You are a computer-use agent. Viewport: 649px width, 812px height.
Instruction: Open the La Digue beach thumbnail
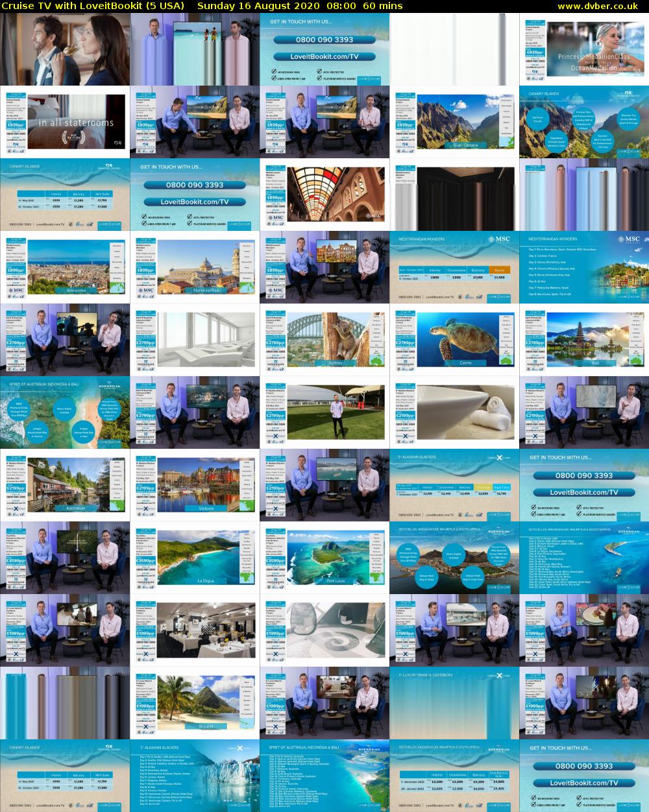click(x=195, y=558)
